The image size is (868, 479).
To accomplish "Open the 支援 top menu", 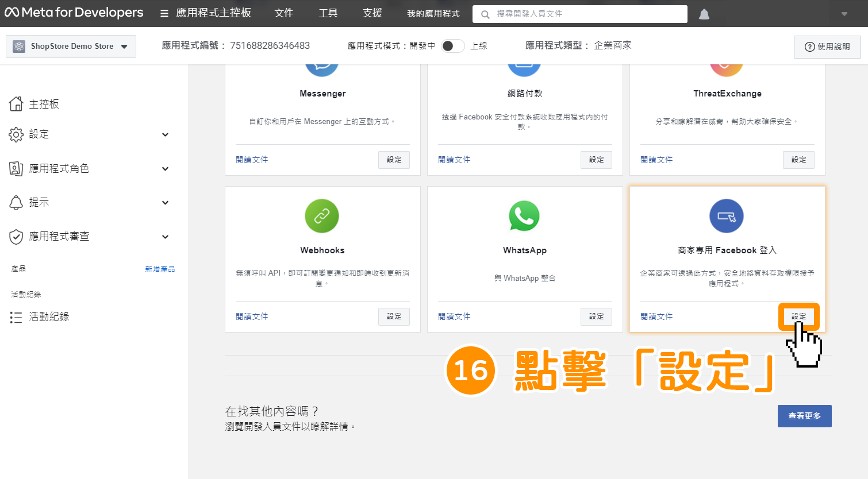I will pyautogui.click(x=372, y=13).
